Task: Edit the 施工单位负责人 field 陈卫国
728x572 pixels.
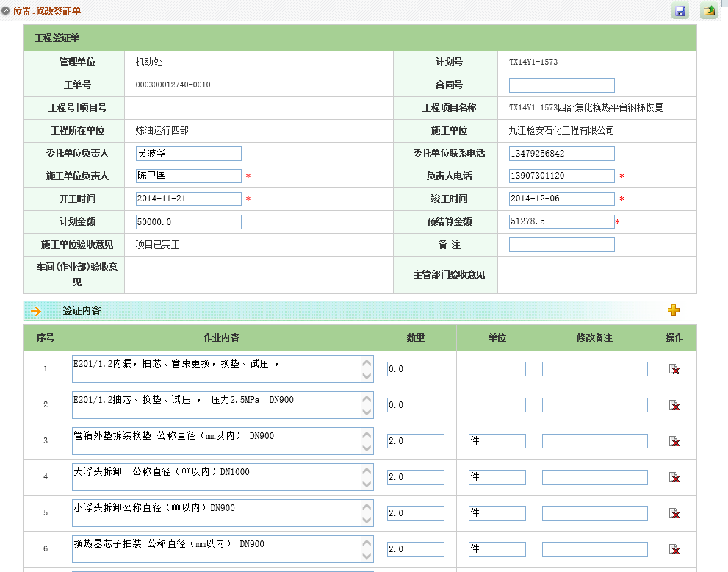Action: point(189,176)
